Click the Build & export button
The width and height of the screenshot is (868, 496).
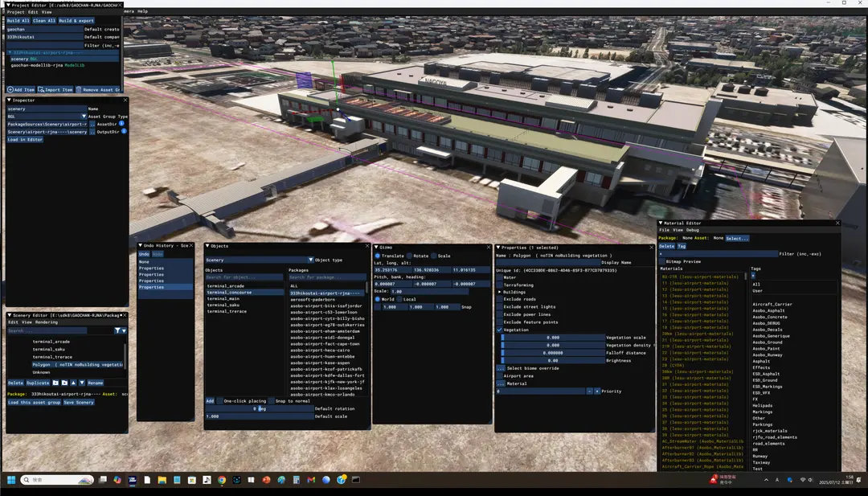[x=76, y=20]
